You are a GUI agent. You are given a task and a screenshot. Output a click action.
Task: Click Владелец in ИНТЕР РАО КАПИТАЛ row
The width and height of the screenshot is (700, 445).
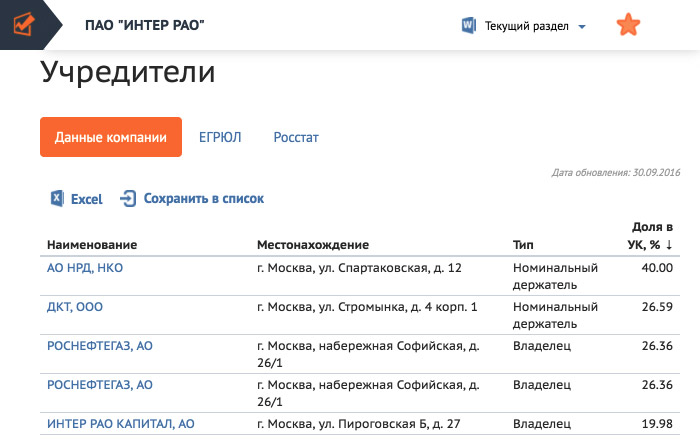(542, 424)
